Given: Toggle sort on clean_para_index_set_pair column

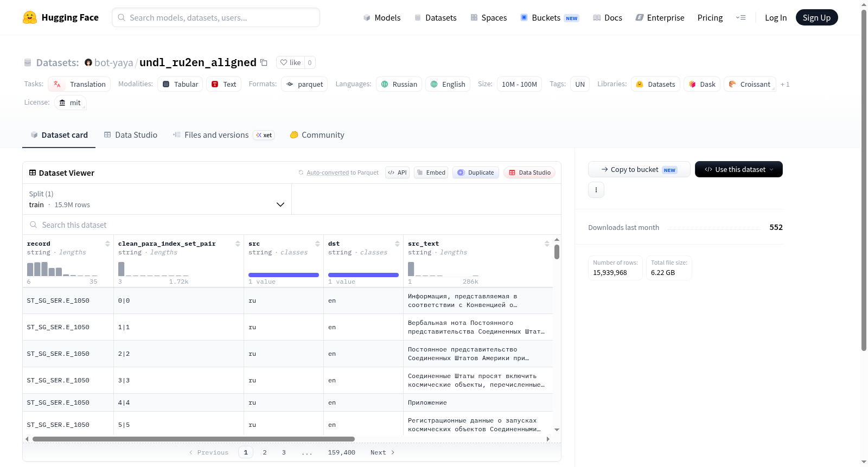Looking at the screenshot, I should tap(238, 244).
